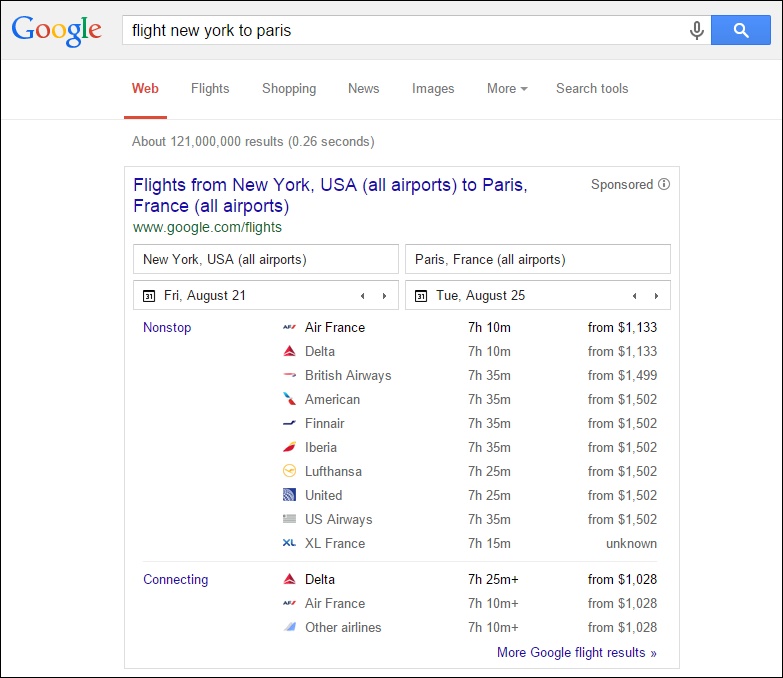Click the XL France logo icon

(x=289, y=543)
